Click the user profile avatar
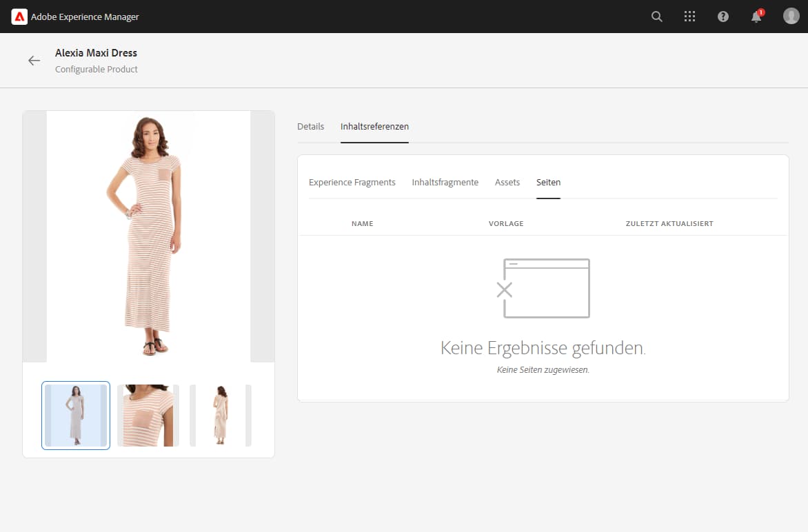 pos(791,16)
